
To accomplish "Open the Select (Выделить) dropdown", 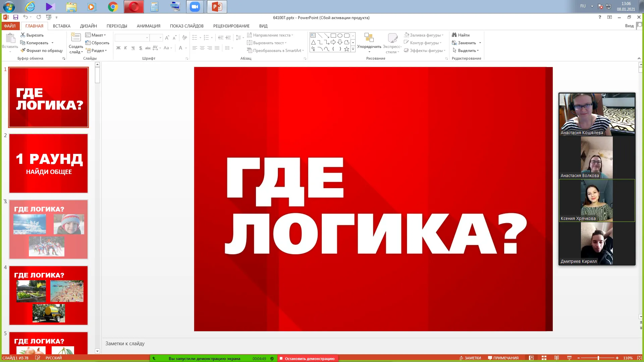I will pyautogui.click(x=466, y=51).
